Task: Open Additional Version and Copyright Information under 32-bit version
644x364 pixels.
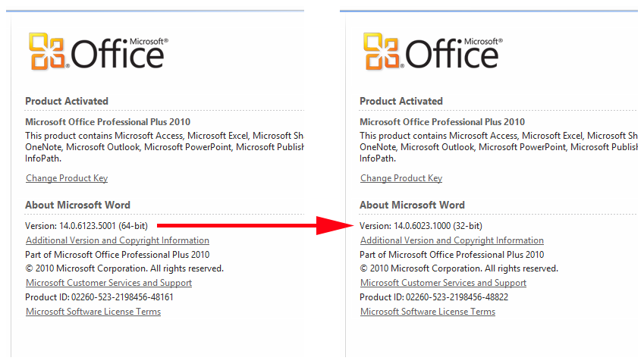Action: (452, 240)
